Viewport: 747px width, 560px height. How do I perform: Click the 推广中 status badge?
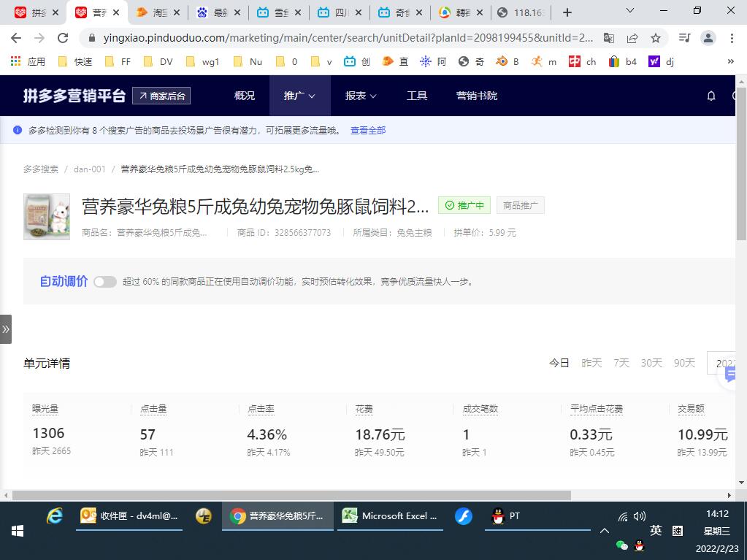[x=464, y=205]
